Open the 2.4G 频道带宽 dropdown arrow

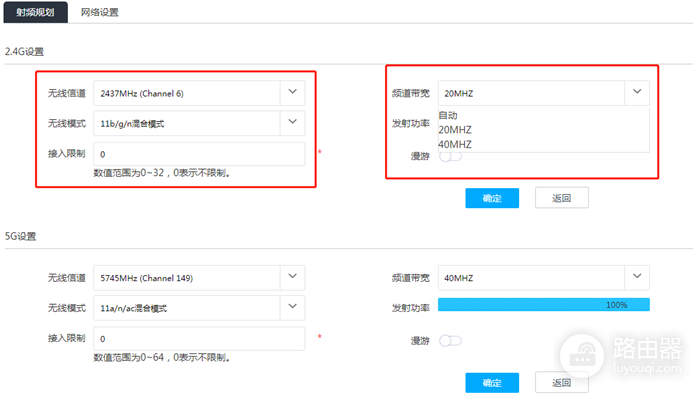click(x=637, y=93)
